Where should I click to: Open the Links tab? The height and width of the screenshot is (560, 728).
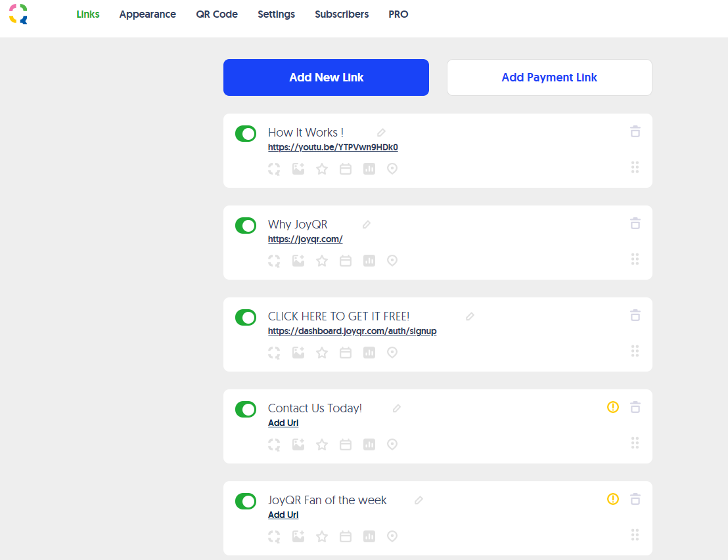click(88, 14)
